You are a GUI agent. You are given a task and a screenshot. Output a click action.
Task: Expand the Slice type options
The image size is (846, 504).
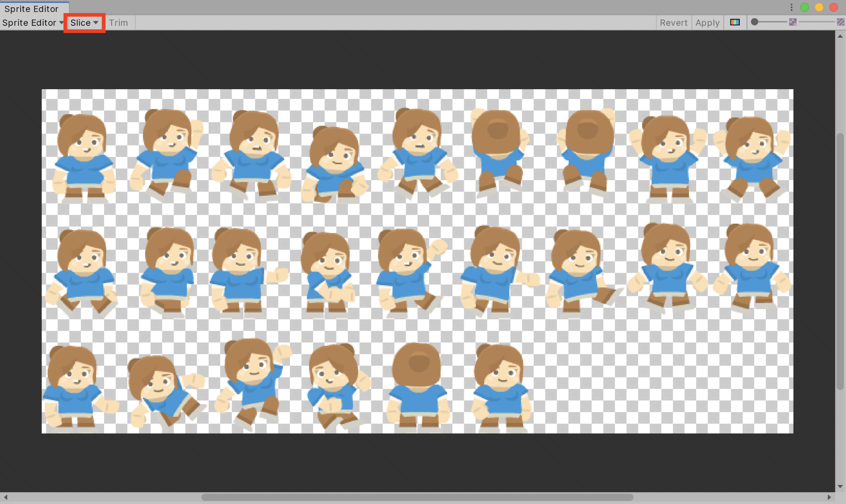(x=83, y=23)
